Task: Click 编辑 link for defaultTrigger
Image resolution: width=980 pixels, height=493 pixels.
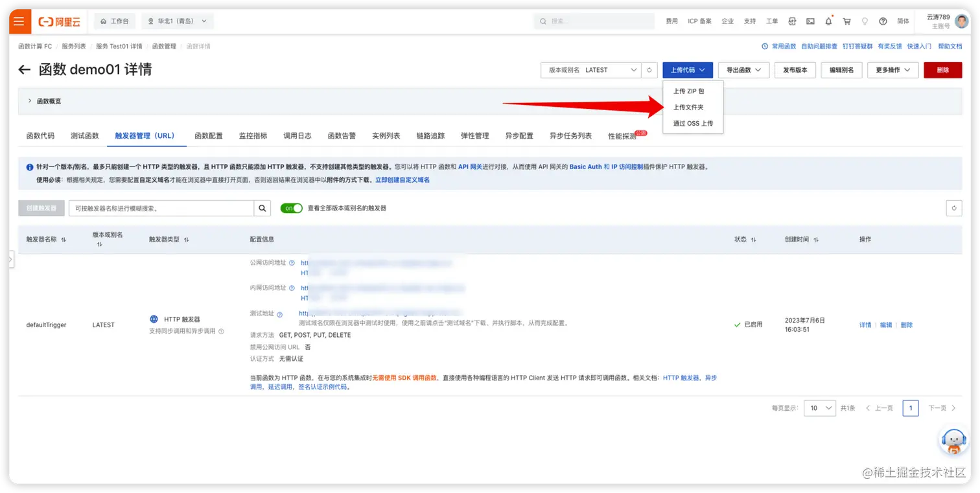Action: click(x=886, y=325)
